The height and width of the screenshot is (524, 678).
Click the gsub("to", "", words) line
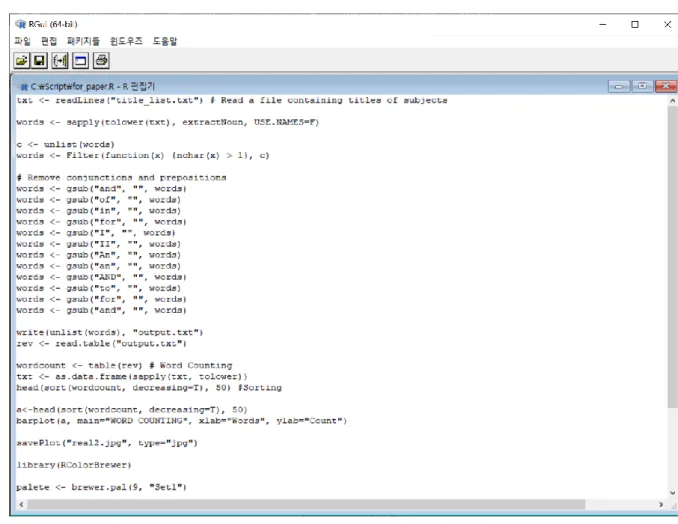pos(99,288)
